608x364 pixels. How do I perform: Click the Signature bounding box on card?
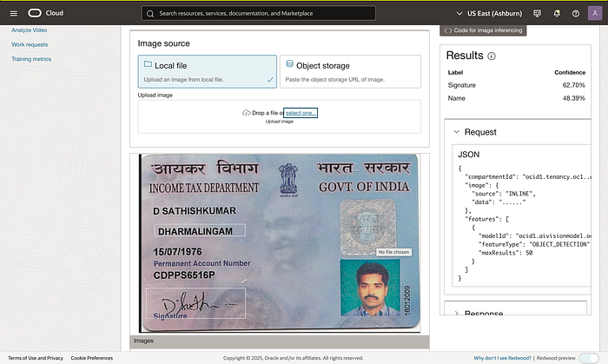pyautogui.click(x=195, y=303)
